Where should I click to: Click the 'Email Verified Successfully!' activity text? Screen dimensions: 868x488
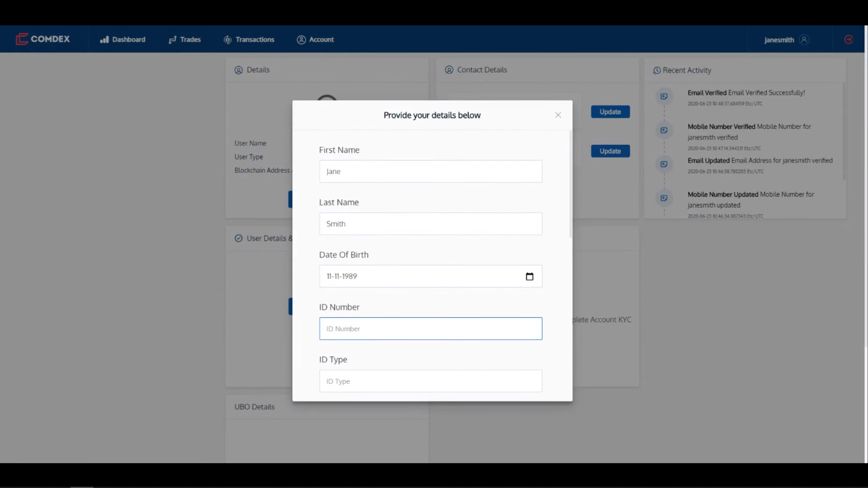[x=766, y=93]
